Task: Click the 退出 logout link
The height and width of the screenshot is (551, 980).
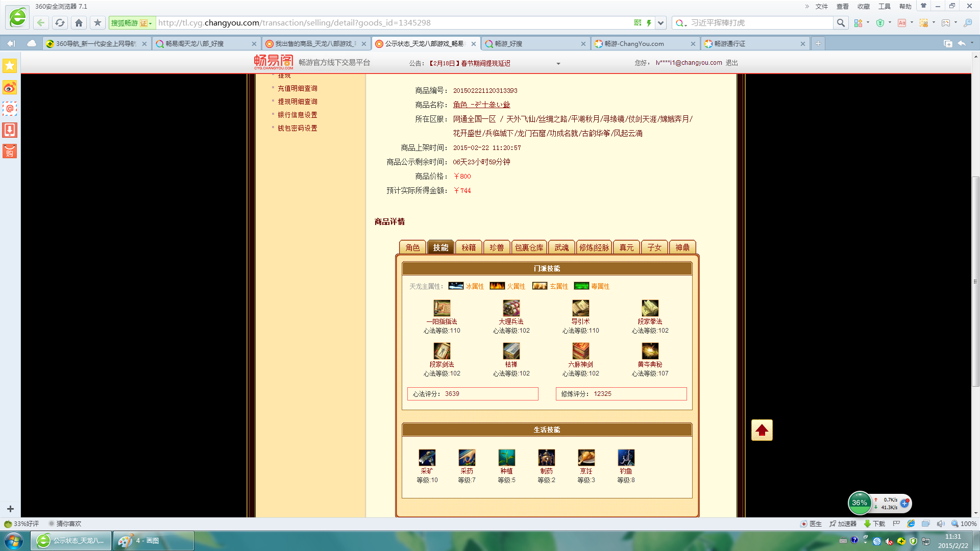Action: click(x=731, y=63)
